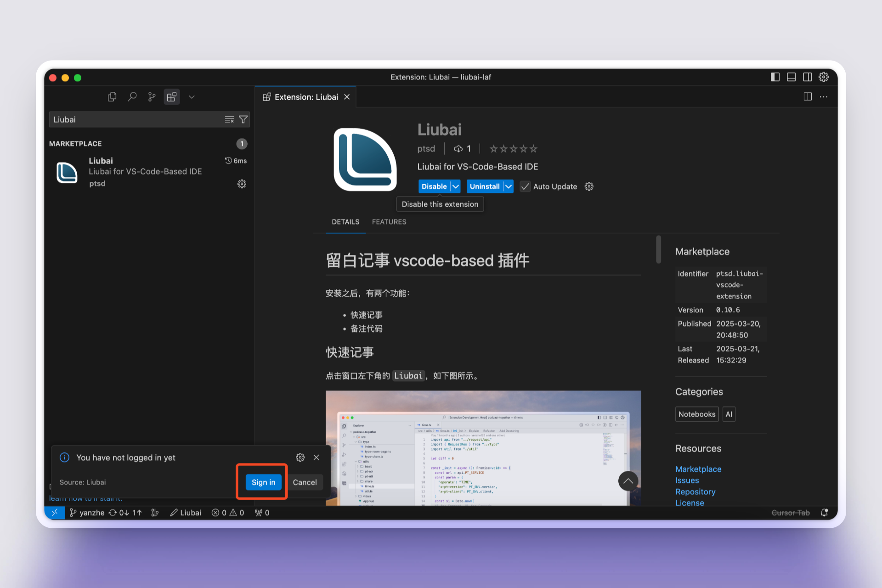Toggle primary side bar visibility
The width and height of the screenshot is (882, 588).
point(775,77)
